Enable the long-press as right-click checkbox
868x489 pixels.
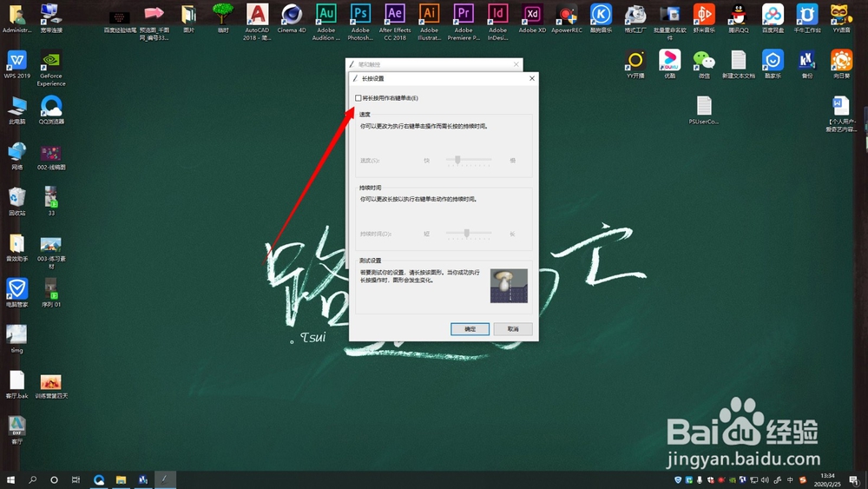[358, 98]
